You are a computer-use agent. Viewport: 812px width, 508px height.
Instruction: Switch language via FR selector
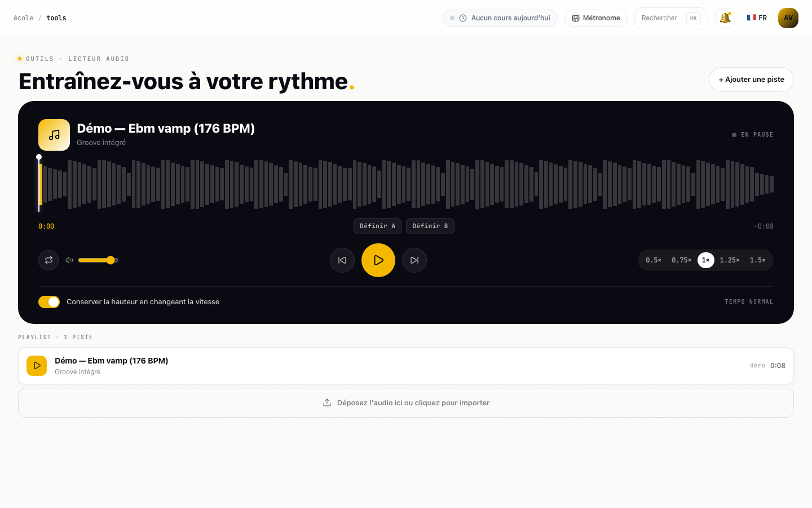[757, 18]
